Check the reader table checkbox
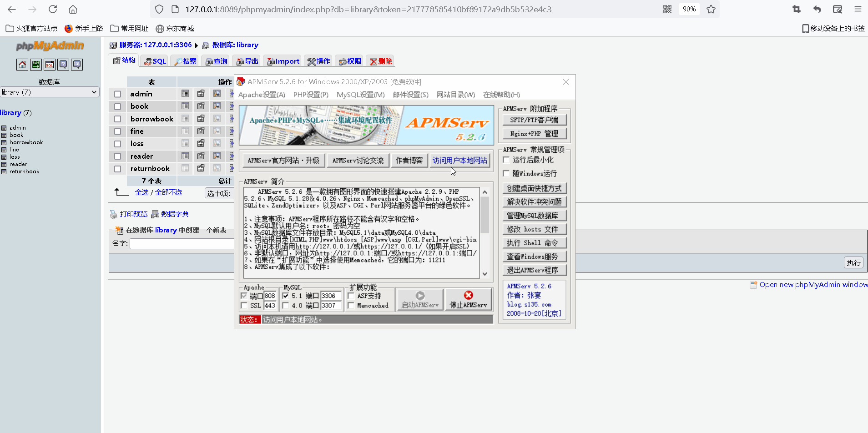The image size is (868, 433). [118, 156]
